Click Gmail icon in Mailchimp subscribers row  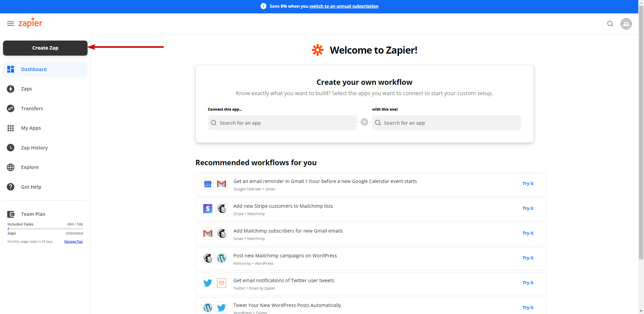[208, 233]
